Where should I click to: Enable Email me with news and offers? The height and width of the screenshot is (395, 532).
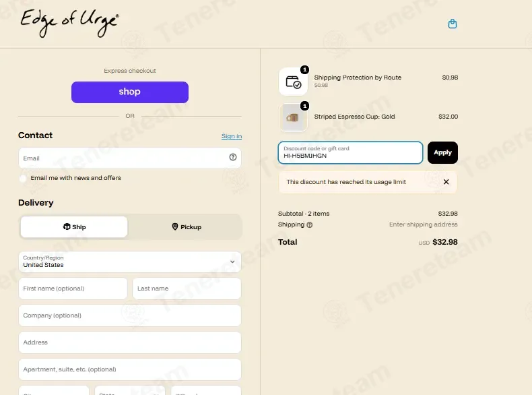pyautogui.click(x=23, y=179)
